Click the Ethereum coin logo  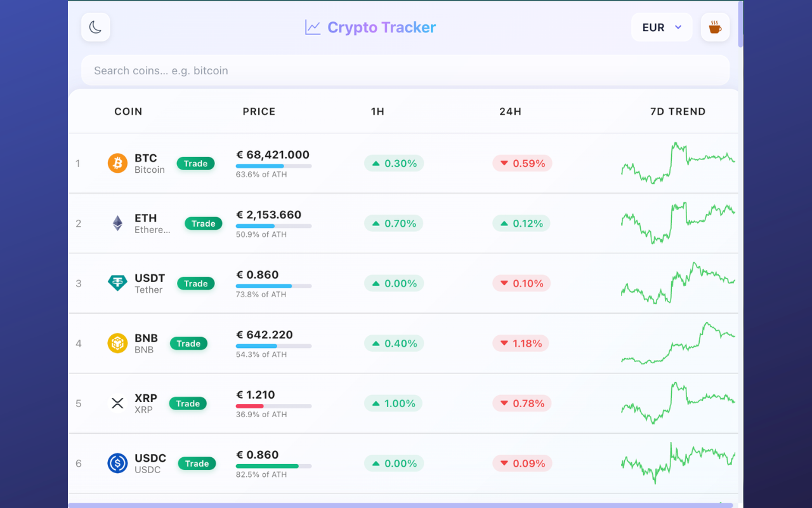[x=117, y=224]
